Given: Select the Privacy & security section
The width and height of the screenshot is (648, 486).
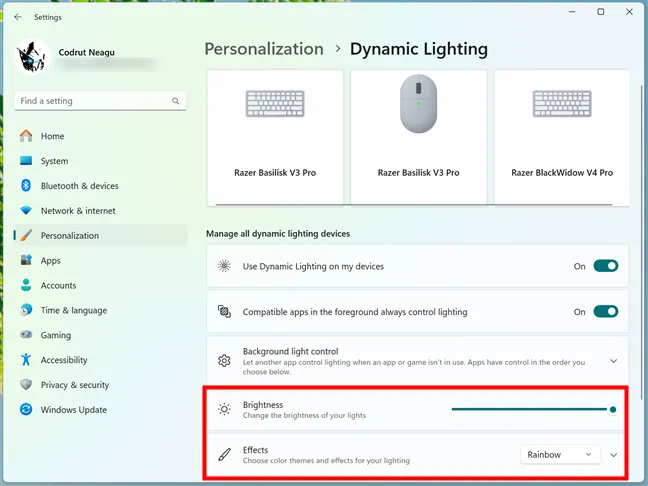Looking at the screenshot, I should click(x=75, y=385).
